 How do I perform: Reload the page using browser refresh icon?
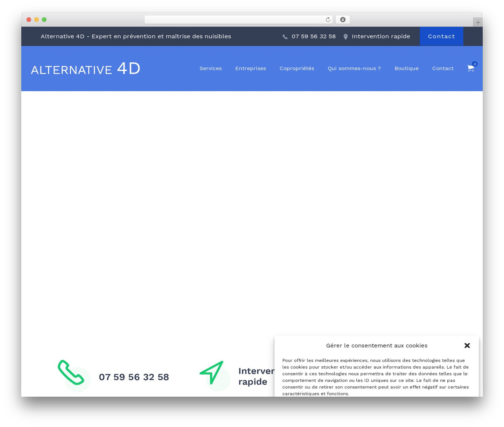point(328,20)
